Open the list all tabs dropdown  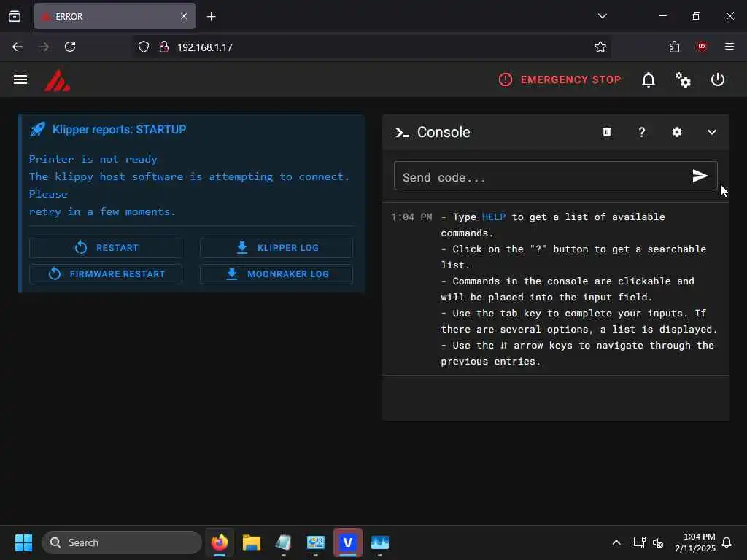click(602, 16)
